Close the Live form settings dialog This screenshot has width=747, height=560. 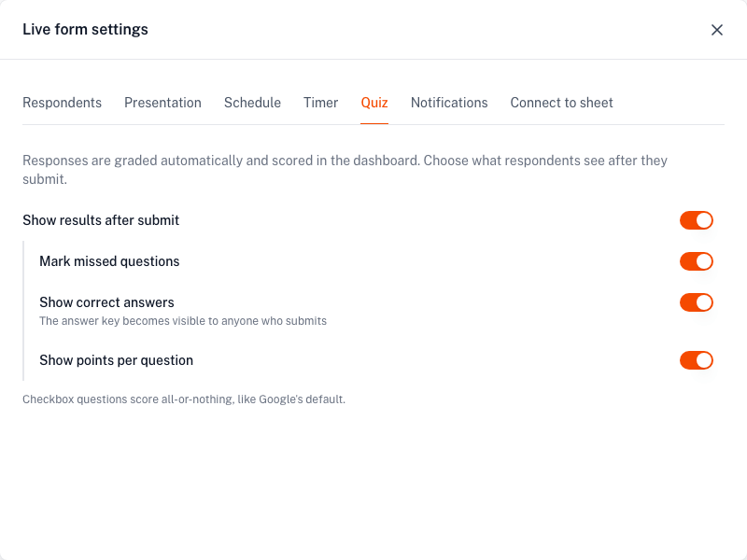(716, 30)
